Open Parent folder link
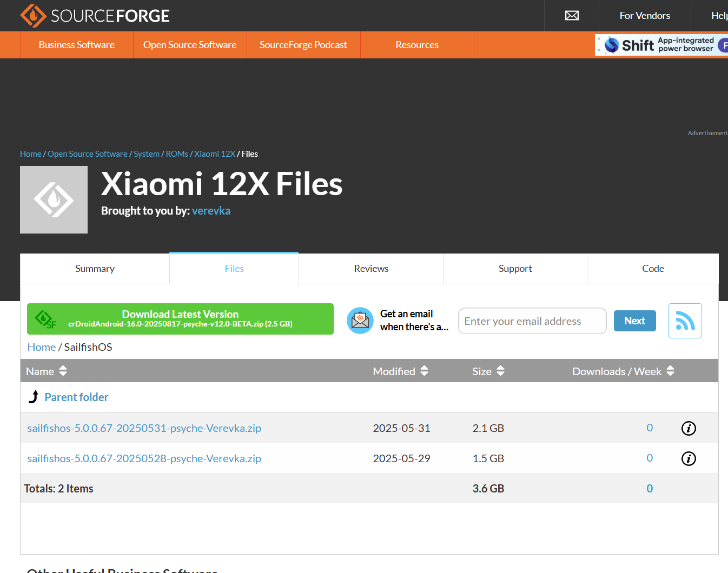Image resolution: width=728 pixels, height=573 pixels. coord(76,397)
